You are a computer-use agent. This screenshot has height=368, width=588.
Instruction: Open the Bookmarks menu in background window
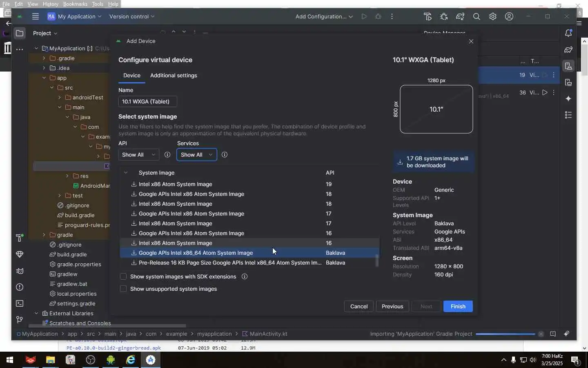75,4
